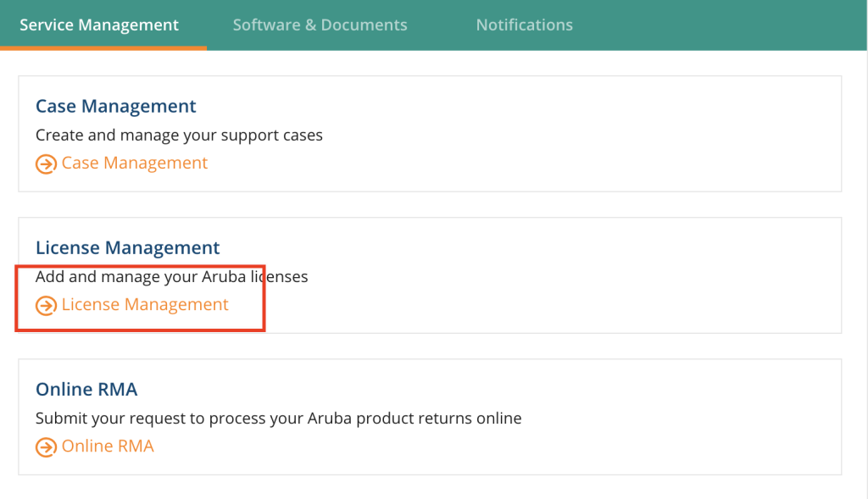This screenshot has height=499, width=868.
Task: Click the blue License Management heading
Action: point(127,247)
